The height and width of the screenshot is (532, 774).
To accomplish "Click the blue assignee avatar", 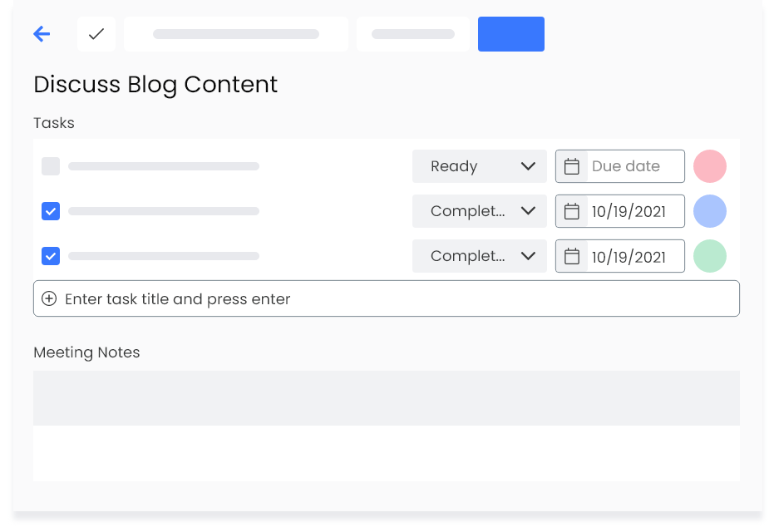I will [710, 211].
